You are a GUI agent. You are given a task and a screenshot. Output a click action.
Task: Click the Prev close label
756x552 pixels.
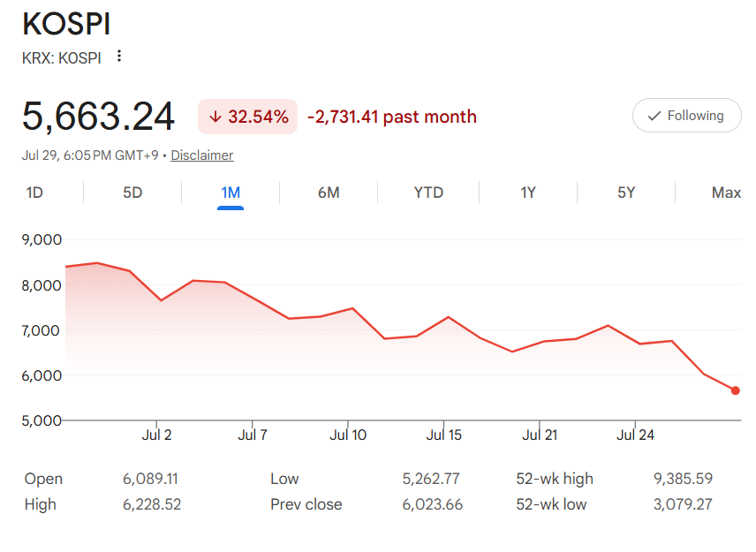306,504
